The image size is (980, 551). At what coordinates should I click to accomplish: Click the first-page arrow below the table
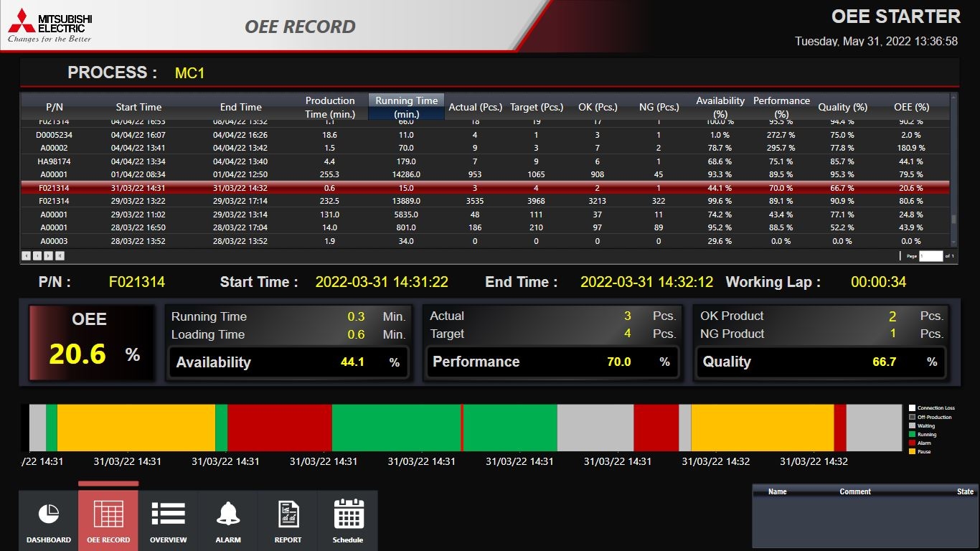(26, 255)
